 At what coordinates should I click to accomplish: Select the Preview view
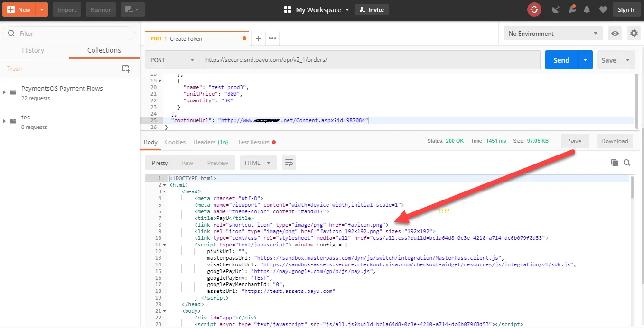click(218, 163)
